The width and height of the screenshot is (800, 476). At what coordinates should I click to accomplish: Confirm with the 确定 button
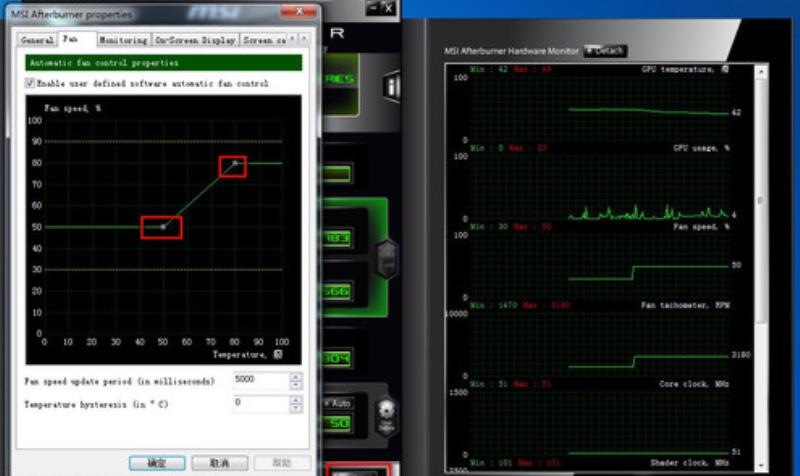point(157,463)
